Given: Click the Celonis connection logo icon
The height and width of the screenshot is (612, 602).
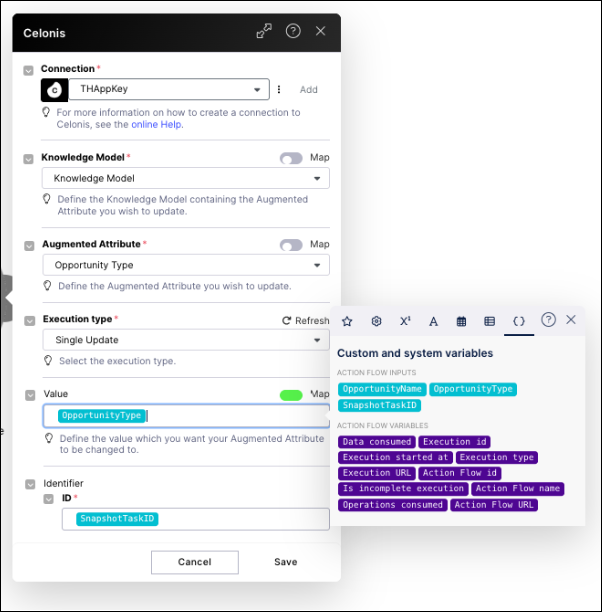Looking at the screenshot, I should [x=55, y=90].
